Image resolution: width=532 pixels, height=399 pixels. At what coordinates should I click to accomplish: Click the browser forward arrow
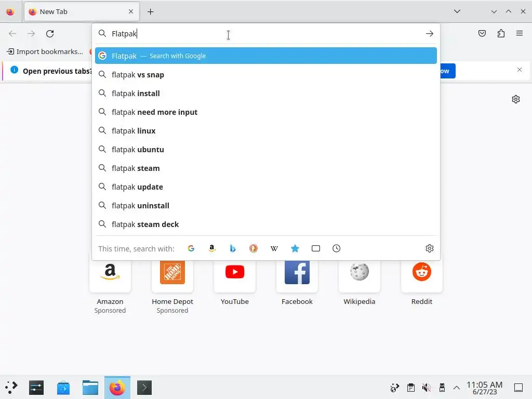pos(31,34)
